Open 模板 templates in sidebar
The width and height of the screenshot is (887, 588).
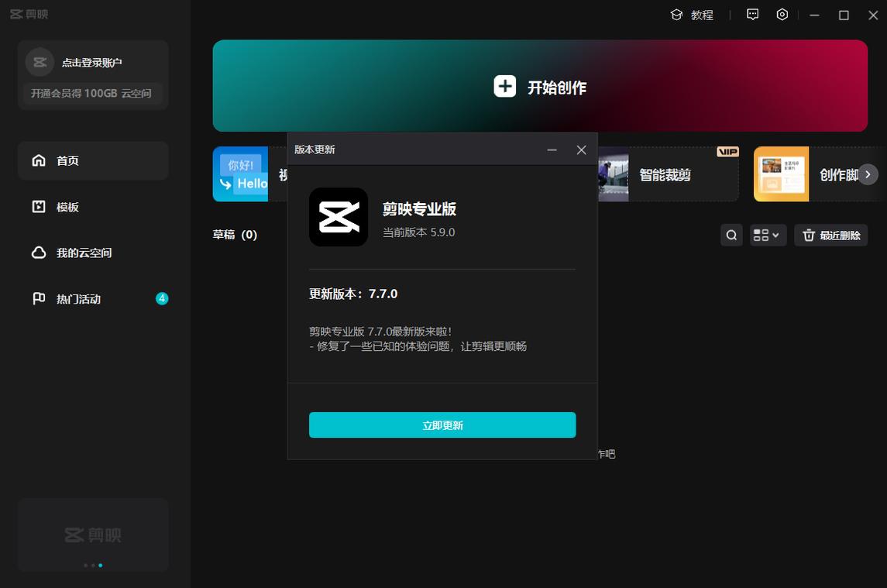[x=93, y=207]
